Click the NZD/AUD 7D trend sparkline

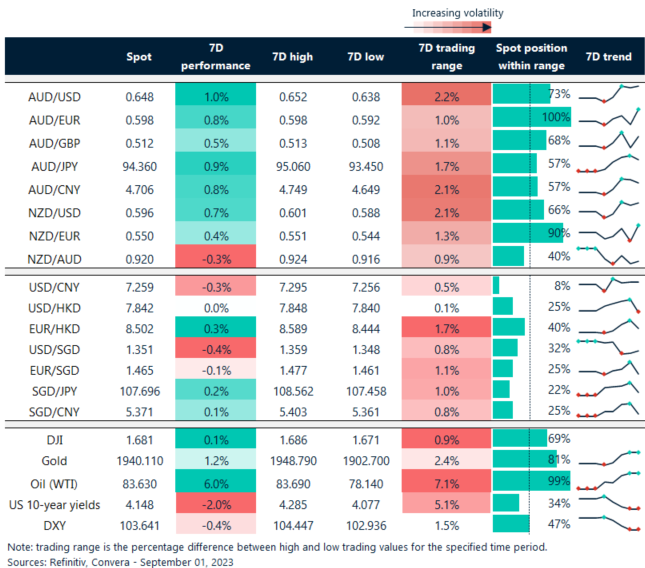point(608,257)
